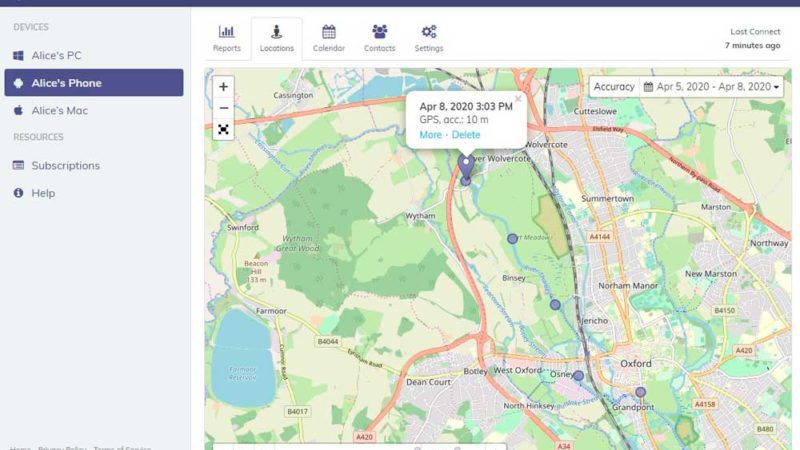
Task: Click the calendar icon in date range picker
Action: coord(648,87)
